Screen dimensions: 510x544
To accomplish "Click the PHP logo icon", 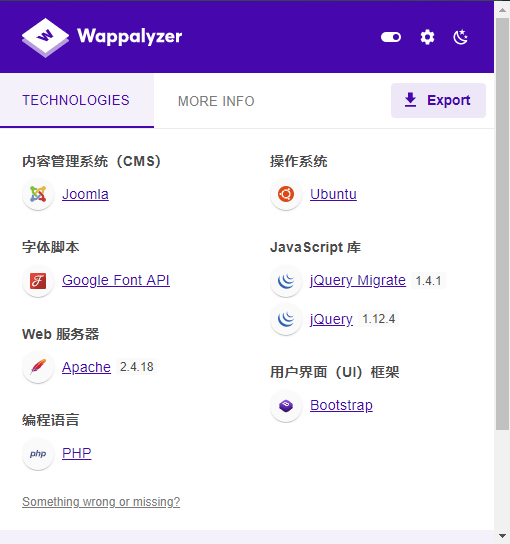I will (38, 454).
